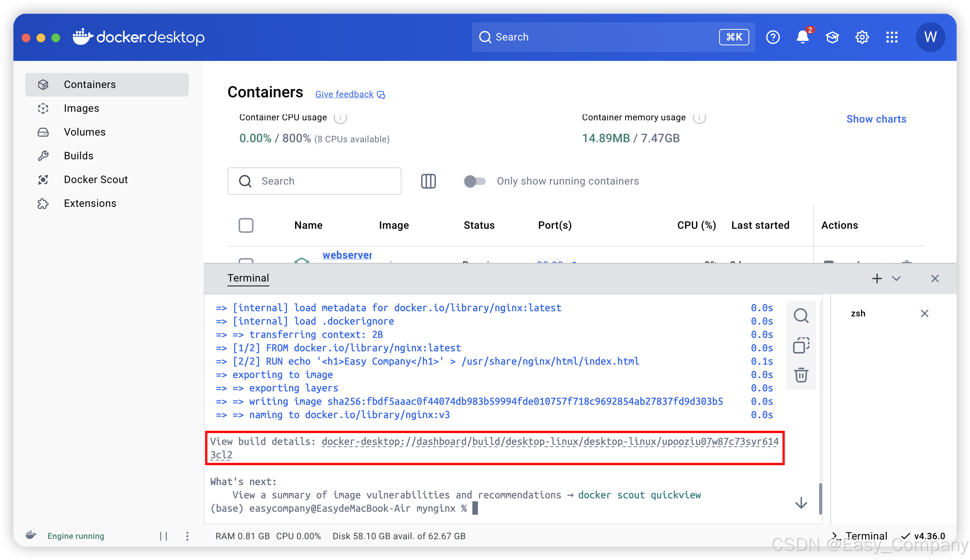
Task: Clear terminal with trash icon
Action: click(801, 375)
